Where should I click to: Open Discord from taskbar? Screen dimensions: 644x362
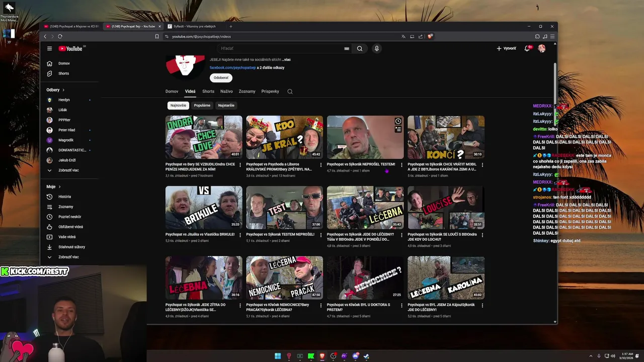355,356
